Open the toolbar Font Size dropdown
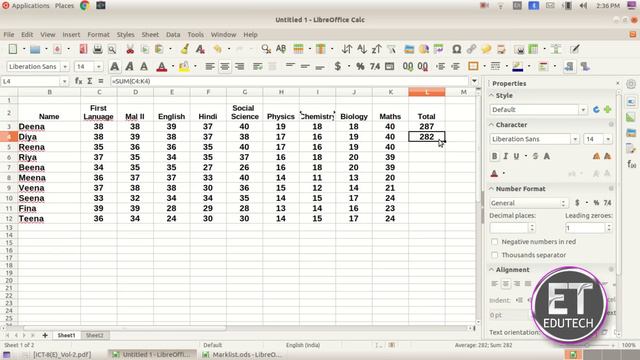 coord(98,67)
